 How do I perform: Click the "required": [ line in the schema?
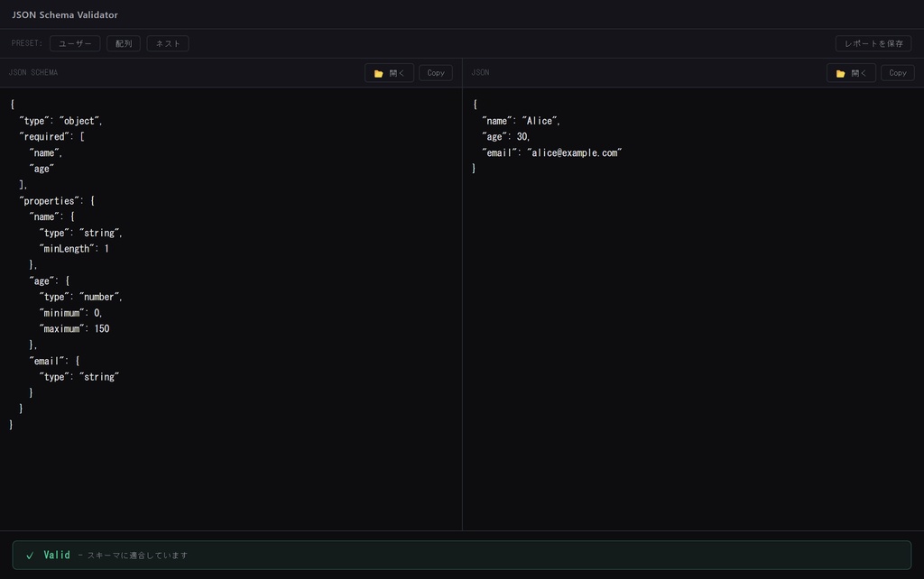tap(51, 137)
